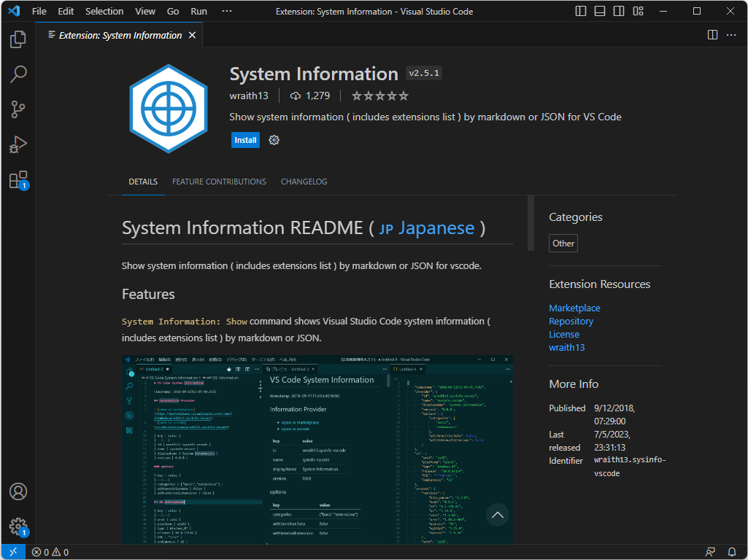Toggle the secondary side bar
This screenshot has height=560, width=748.
pos(618,11)
